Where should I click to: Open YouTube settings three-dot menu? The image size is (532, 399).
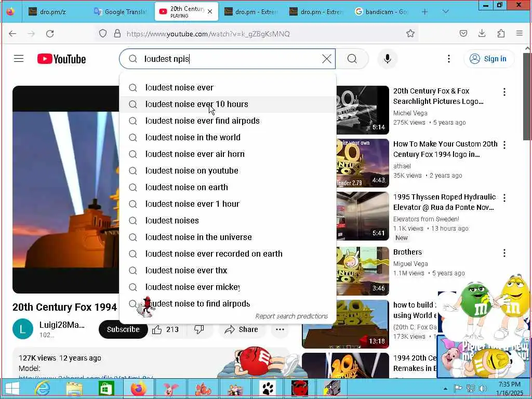point(448,59)
